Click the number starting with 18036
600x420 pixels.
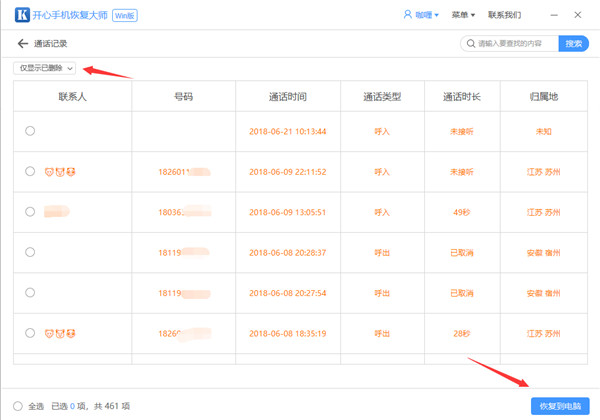tap(185, 212)
